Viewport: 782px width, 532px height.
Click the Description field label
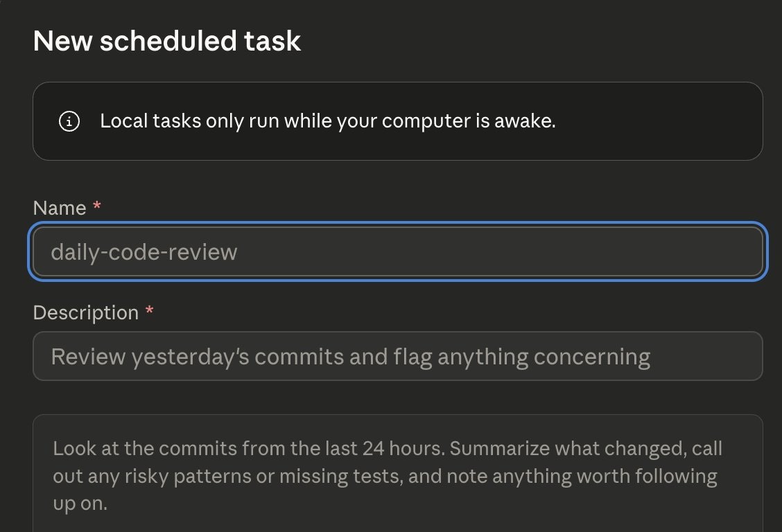tap(87, 312)
